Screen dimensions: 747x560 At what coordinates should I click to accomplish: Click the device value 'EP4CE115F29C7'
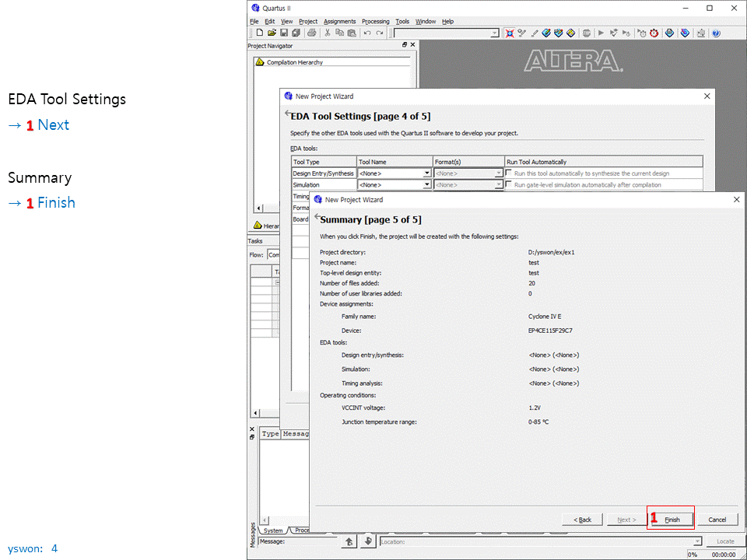pos(550,331)
